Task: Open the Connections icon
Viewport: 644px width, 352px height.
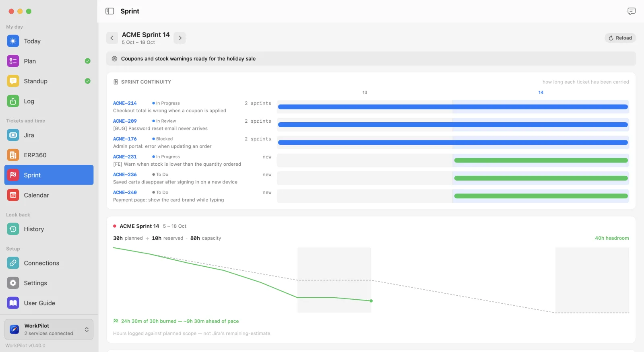Action: (x=13, y=263)
